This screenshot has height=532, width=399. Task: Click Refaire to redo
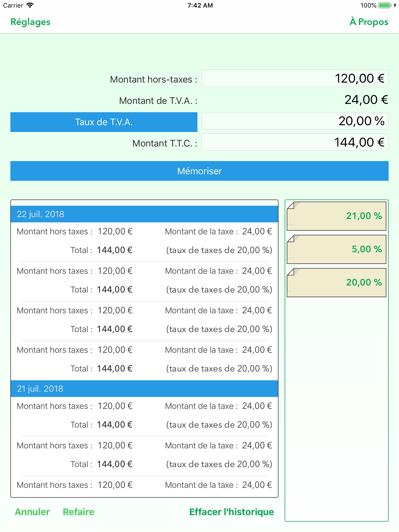click(78, 512)
